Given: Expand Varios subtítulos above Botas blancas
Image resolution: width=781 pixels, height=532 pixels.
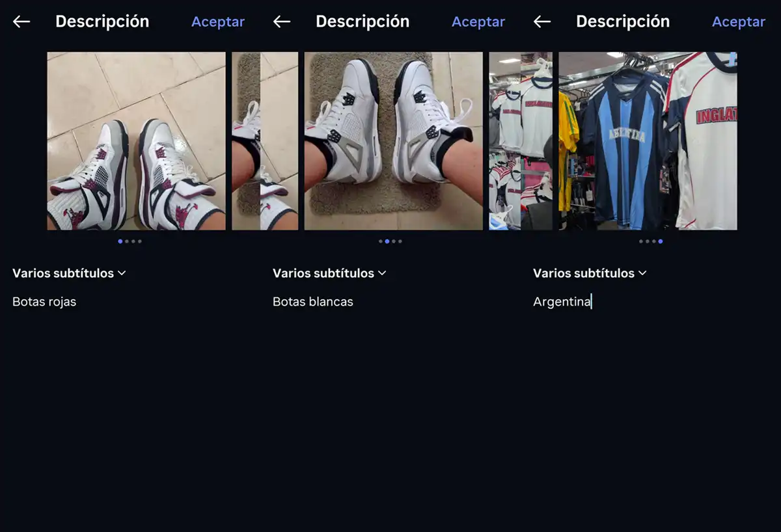Looking at the screenshot, I should coord(329,273).
